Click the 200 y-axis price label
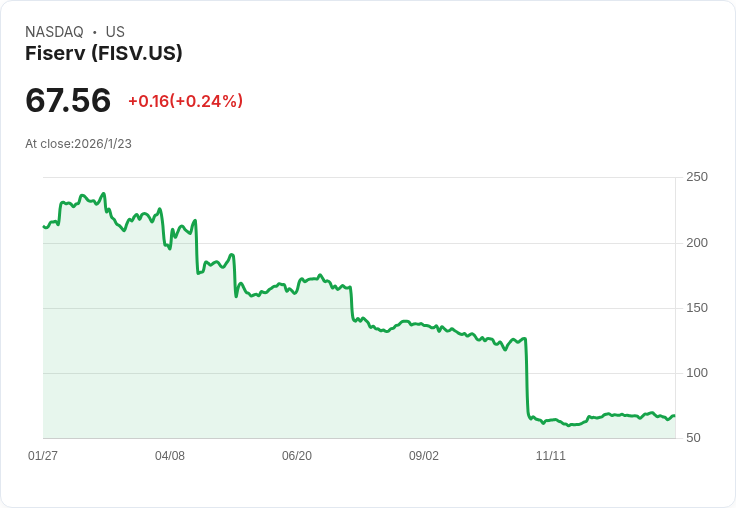 (x=697, y=243)
